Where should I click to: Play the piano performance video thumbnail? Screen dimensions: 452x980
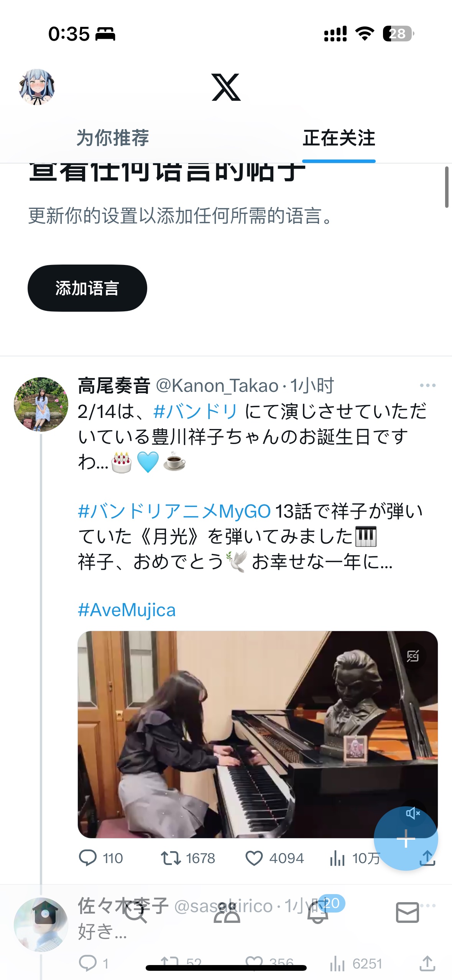(258, 734)
